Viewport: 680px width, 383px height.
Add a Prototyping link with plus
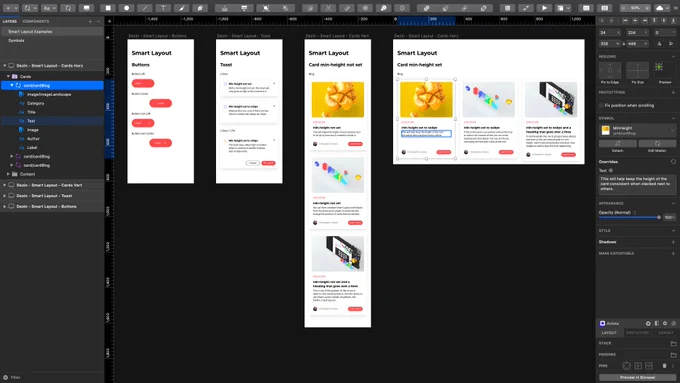pos(673,92)
